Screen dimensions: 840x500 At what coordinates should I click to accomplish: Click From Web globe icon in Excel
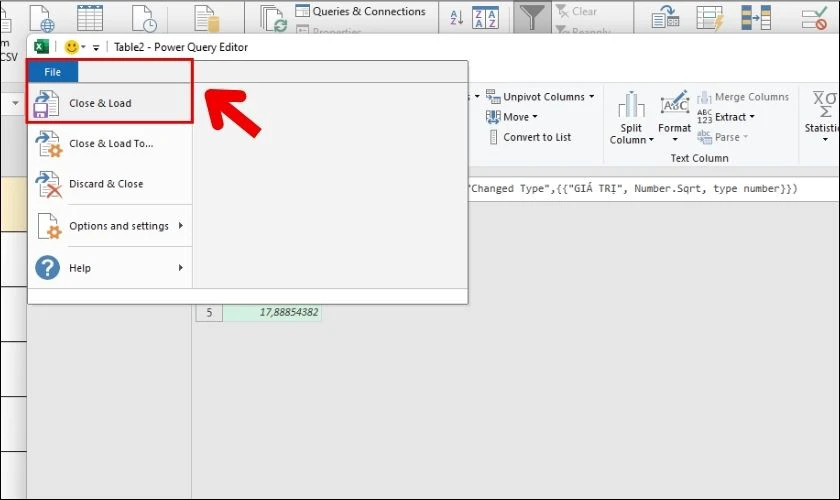(42, 18)
